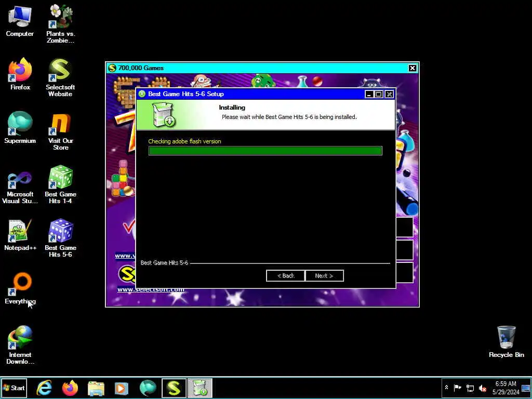
Task: Open Best Game Hits 5-6 shortcut
Action: pos(60,238)
